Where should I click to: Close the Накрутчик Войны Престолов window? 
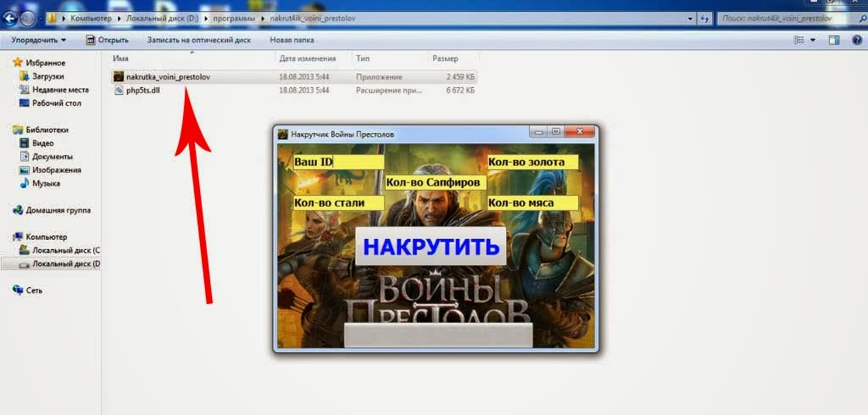[x=580, y=131]
